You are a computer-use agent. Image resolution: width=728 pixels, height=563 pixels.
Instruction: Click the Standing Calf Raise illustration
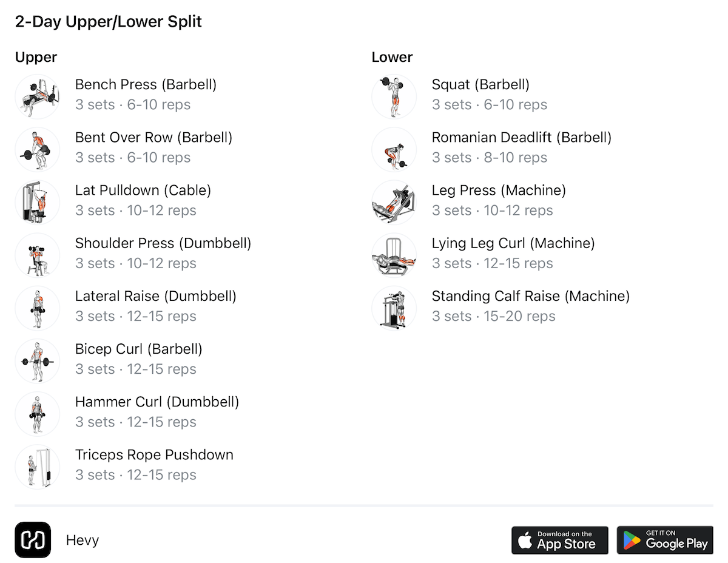click(394, 308)
